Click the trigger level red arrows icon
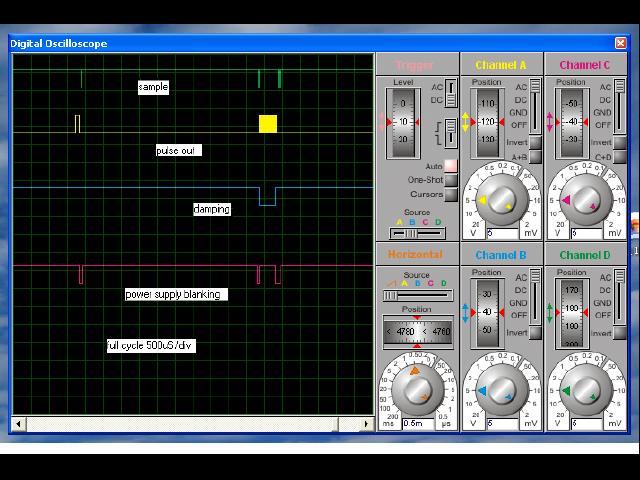 383,122
